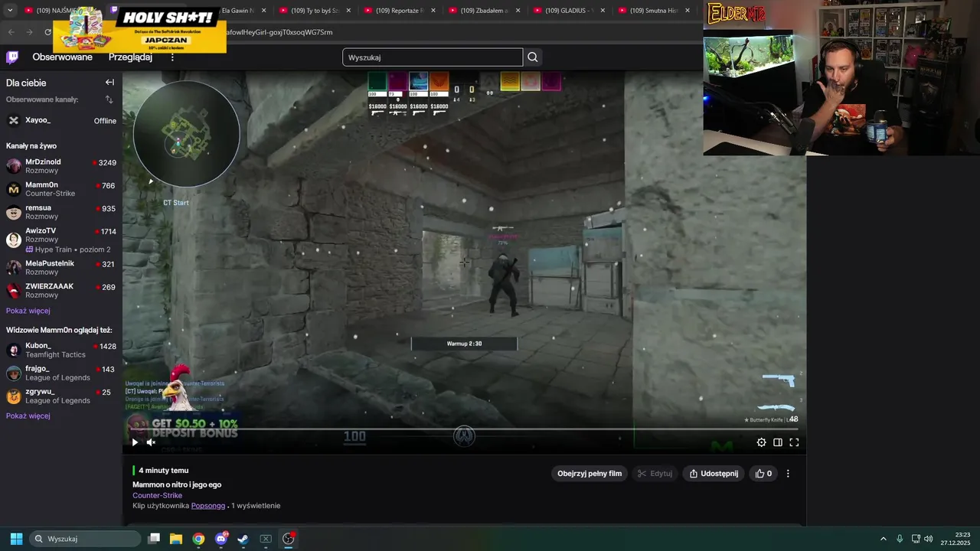Viewport: 980px width, 551px height.
Task: Close the GLADIUS browser tab
Action: click(603, 11)
